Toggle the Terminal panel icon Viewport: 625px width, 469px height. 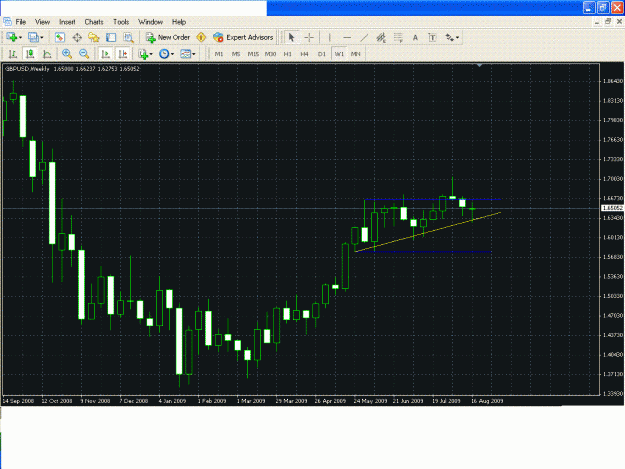(x=111, y=37)
